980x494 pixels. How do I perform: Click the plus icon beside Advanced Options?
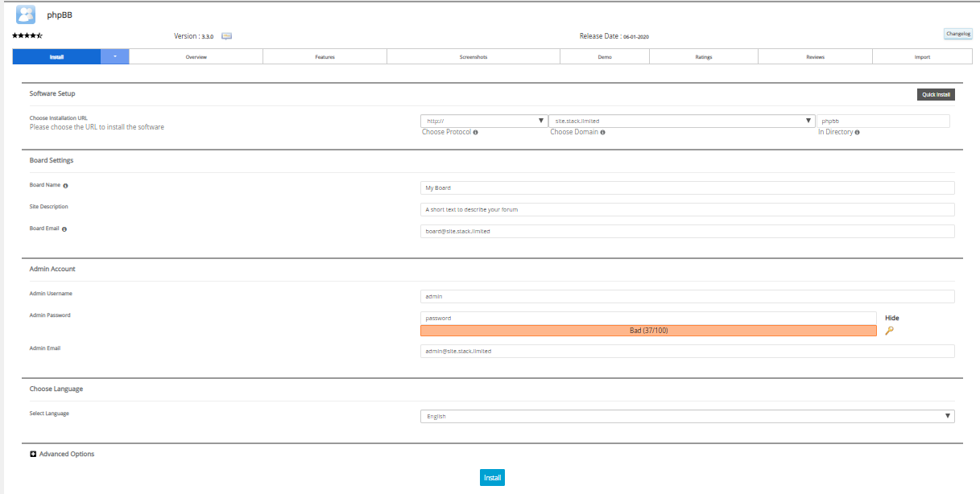click(x=33, y=455)
